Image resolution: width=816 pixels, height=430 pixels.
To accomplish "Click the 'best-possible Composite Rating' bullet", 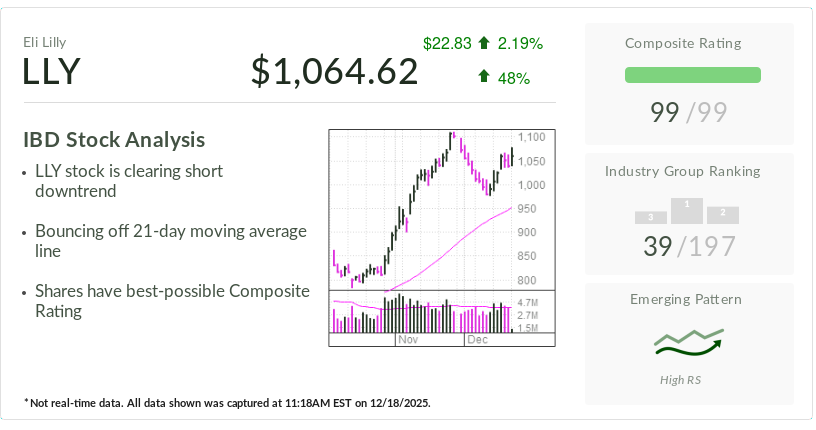I will coord(172,301).
